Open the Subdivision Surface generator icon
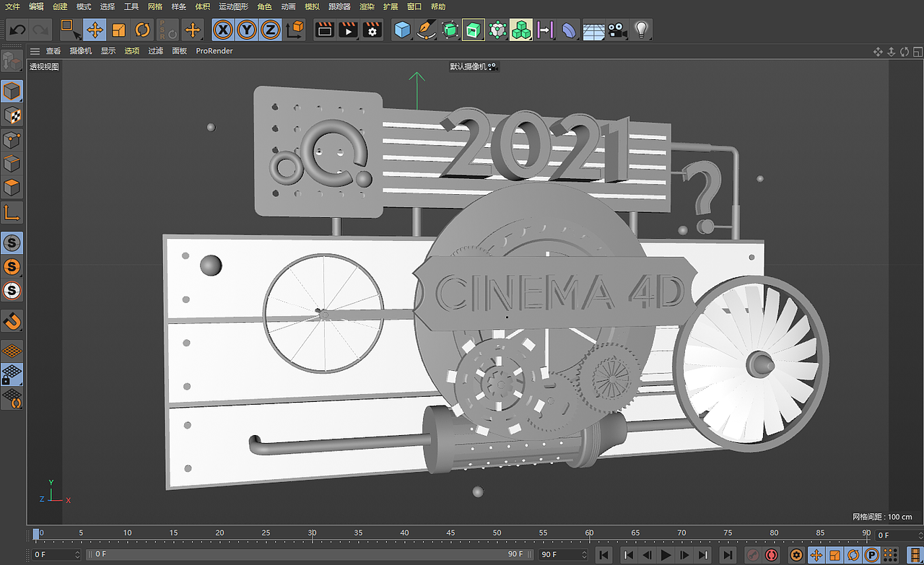 (450, 30)
